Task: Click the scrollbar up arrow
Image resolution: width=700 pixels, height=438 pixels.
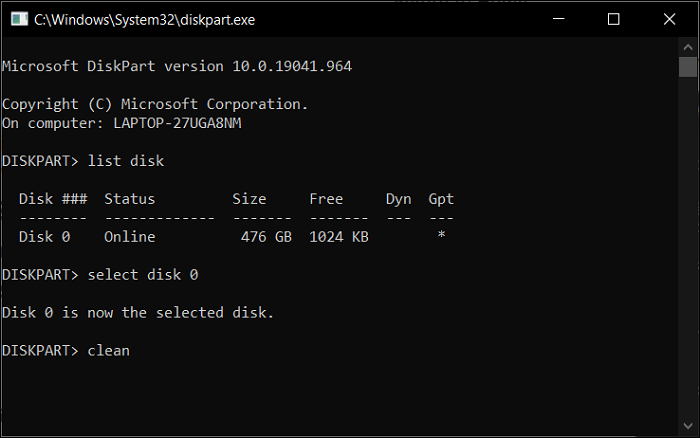Action: coord(689,45)
